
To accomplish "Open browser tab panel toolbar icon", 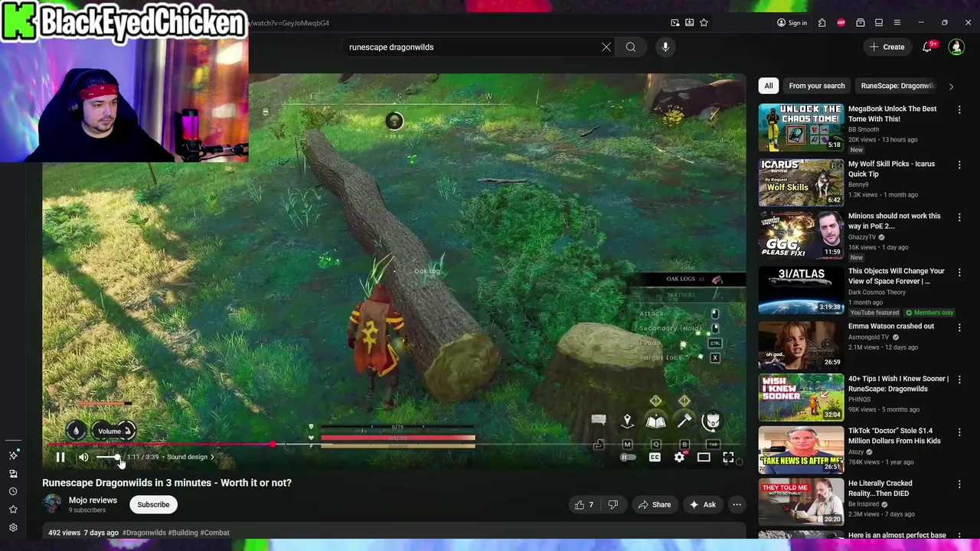I will 879,23.
